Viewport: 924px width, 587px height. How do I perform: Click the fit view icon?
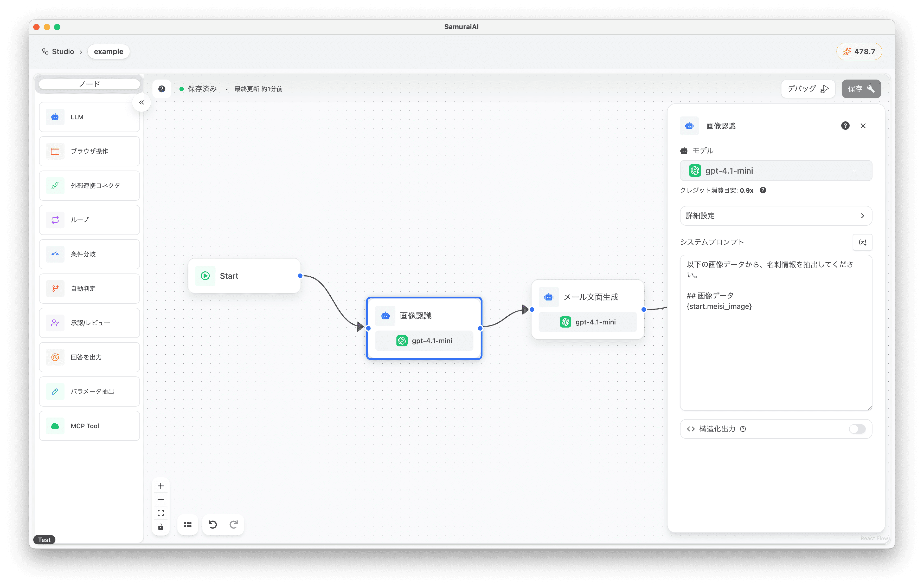(161, 513)
